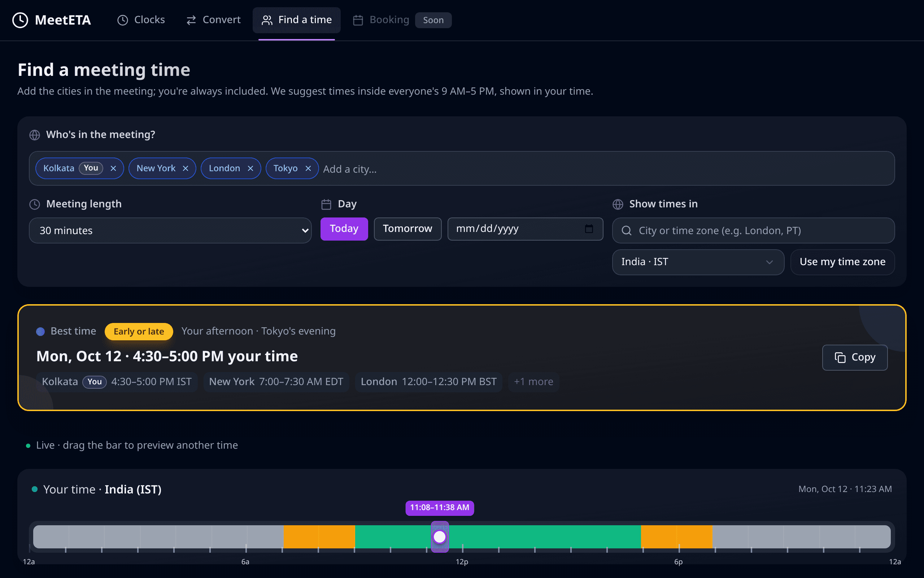This screenshot has width=924, height=578.
Task: Click the MeetETA clock logo icon
Action: click(x=20, y=20)
